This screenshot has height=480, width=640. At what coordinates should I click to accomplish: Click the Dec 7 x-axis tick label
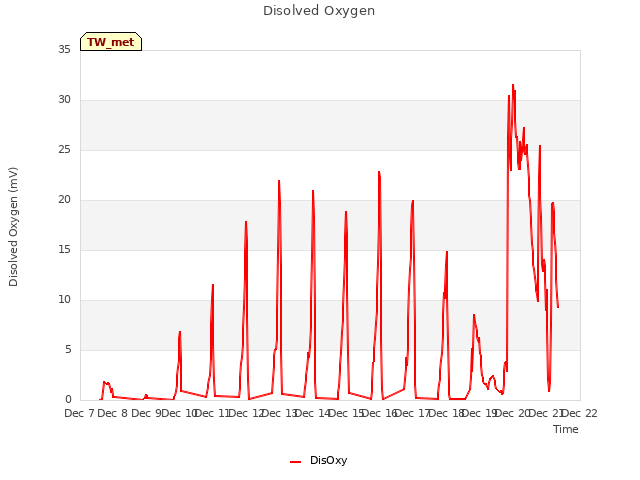click(80, 413)
